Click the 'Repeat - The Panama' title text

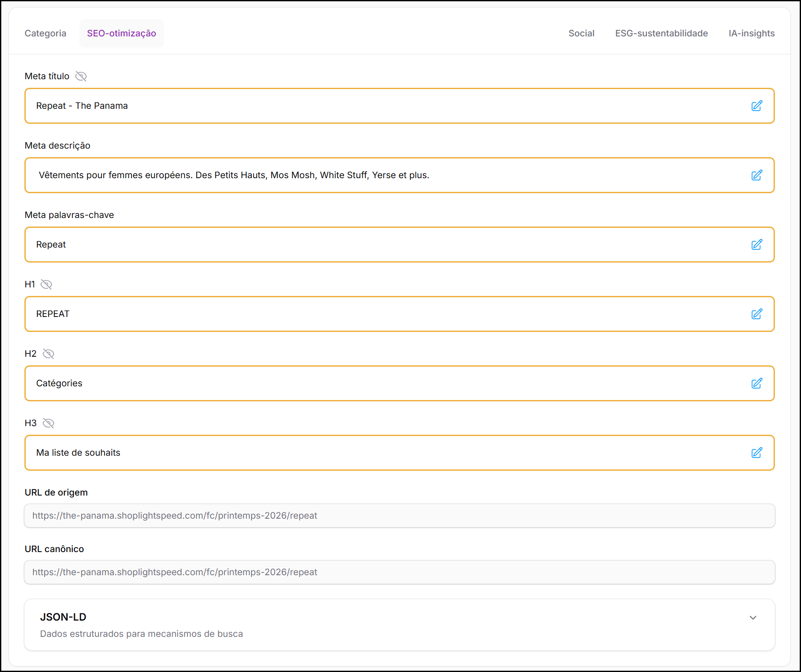tap(82, 106)
